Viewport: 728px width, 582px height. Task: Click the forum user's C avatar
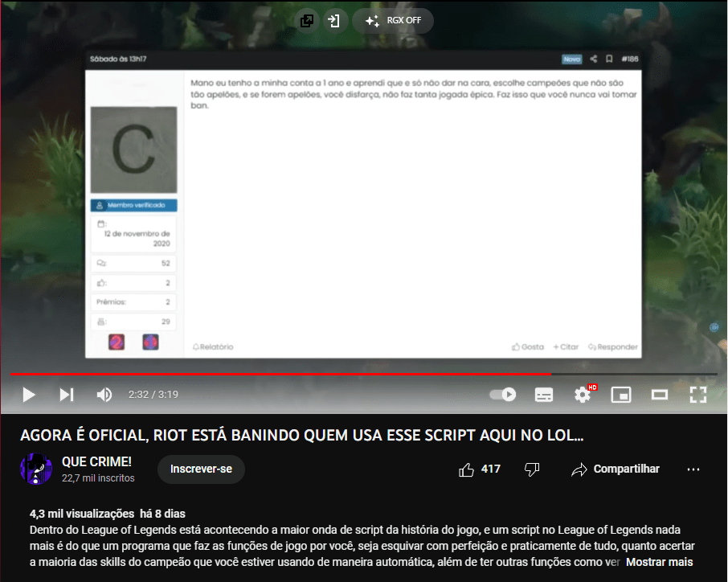(x=133, y=150)
